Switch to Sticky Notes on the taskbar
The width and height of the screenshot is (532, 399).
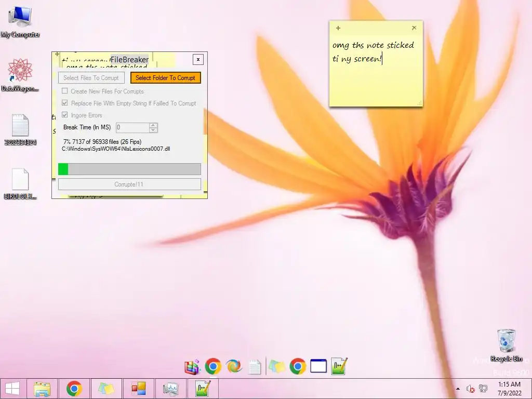tap(106, 389)
